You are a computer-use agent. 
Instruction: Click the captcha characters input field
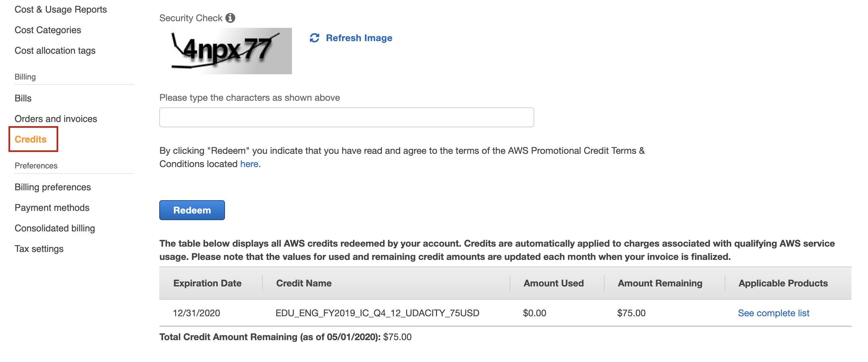point(346,117)
